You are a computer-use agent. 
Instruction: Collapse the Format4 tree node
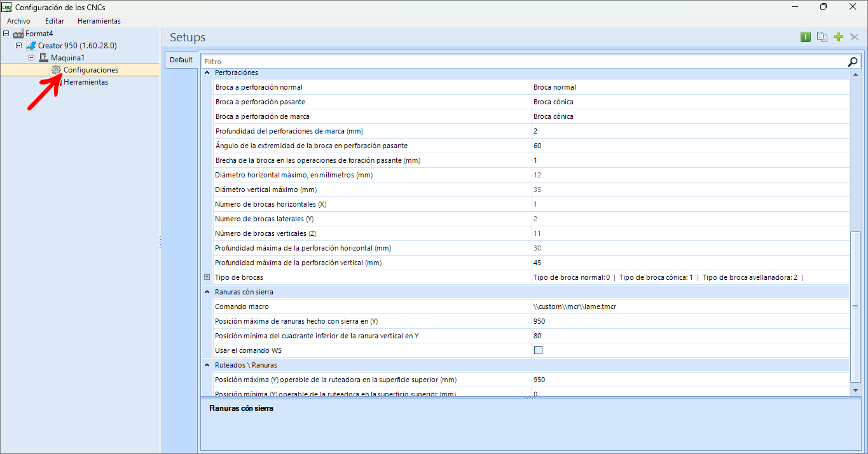click(x=6, y=34)
